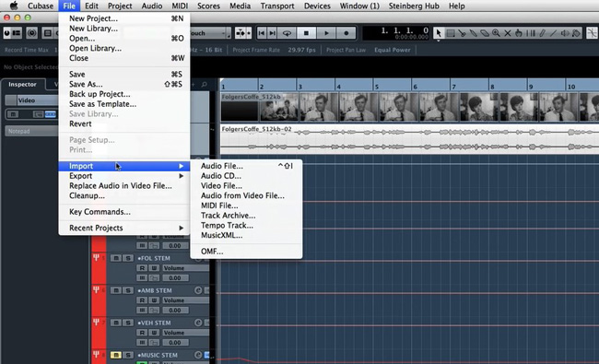Click the Apple menu icon
599x364 pixels.
click(14, 6)
